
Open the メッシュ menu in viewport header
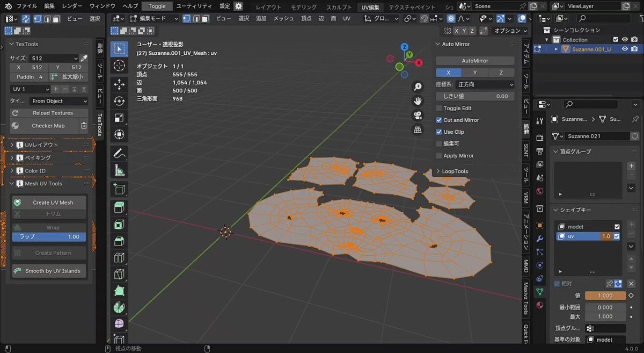click(284, 18)
